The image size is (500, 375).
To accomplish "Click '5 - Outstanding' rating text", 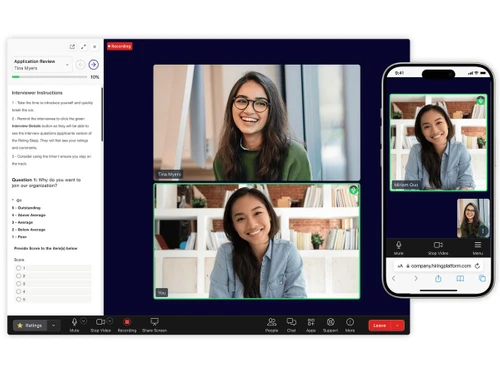I will coord(26,208).
